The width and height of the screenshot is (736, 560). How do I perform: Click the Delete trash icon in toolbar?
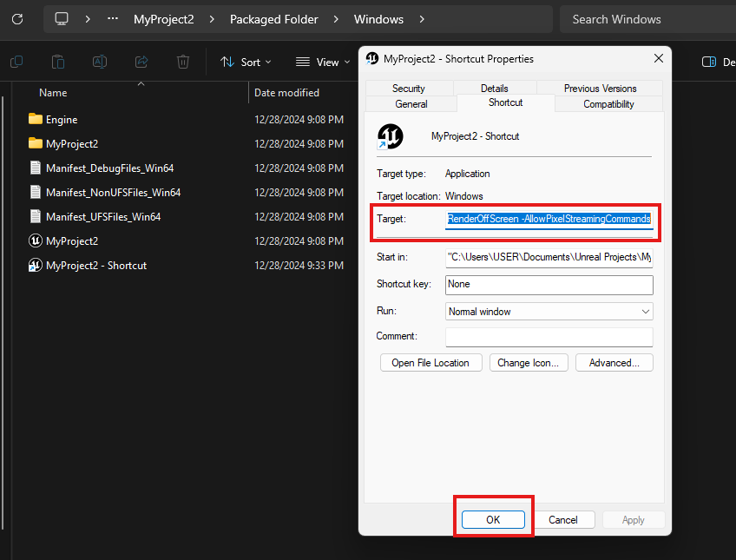183,62
